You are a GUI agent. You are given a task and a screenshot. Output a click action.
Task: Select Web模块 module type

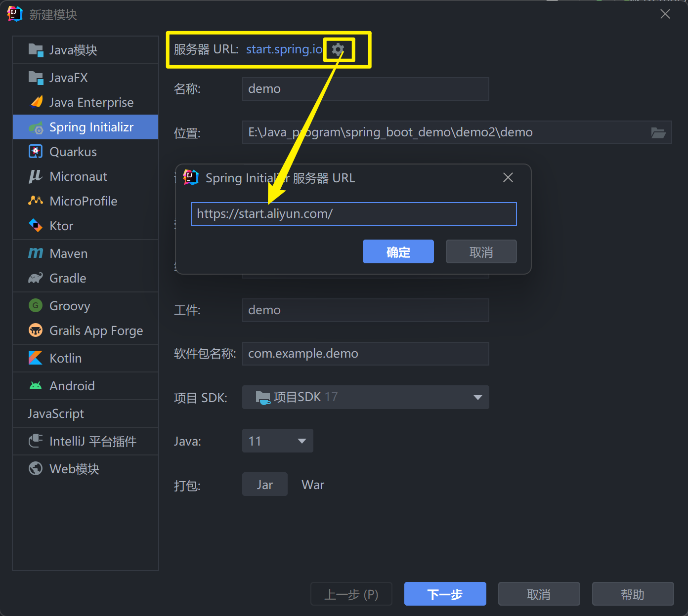(x=86, y=469)
